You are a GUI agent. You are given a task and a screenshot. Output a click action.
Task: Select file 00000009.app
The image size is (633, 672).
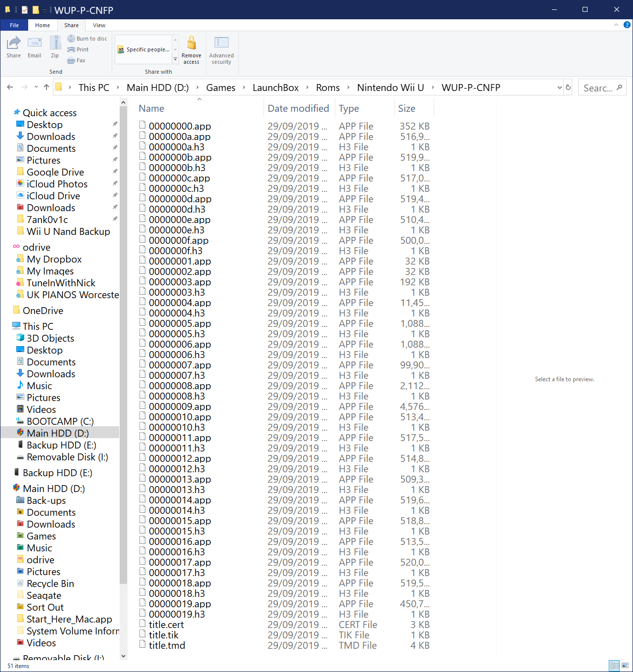pos(180,406)
